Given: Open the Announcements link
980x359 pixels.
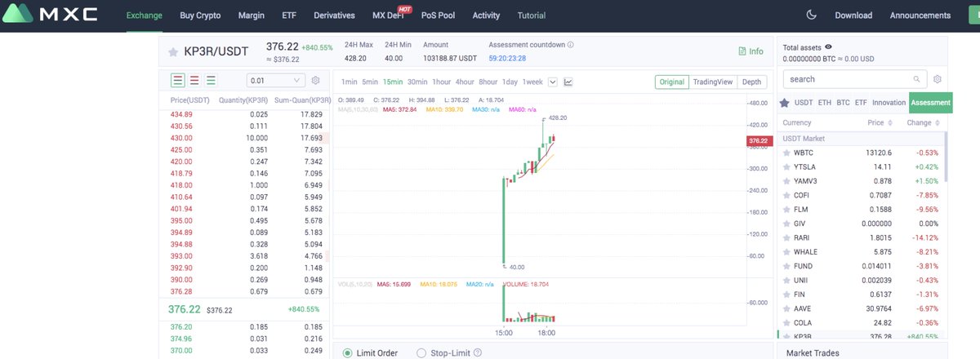Looking at the screenshot, I should (x=920, y=16).
